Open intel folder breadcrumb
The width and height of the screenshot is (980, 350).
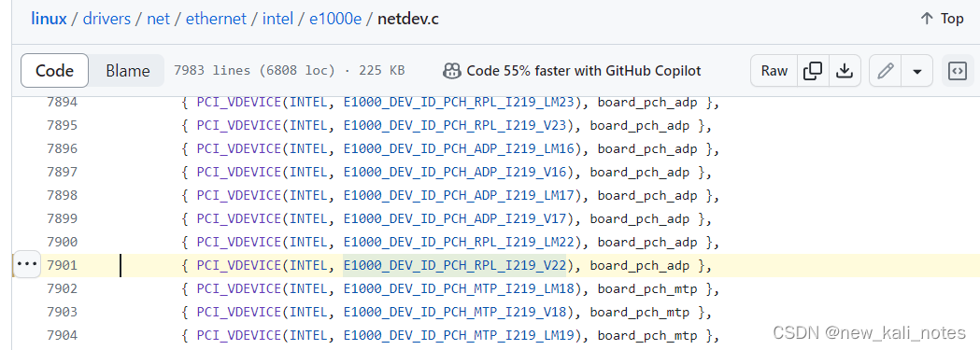point(277,19)
